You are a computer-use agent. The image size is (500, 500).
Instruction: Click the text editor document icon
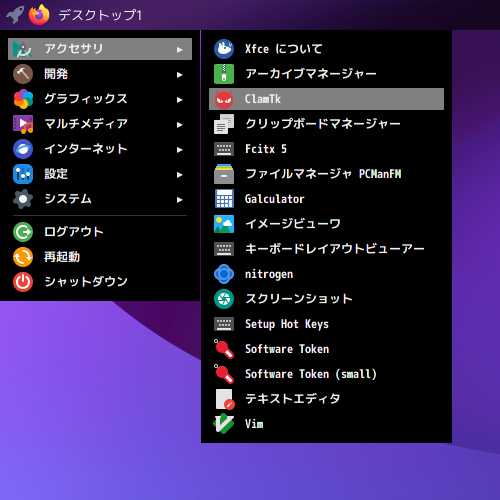tap(225, 399)
